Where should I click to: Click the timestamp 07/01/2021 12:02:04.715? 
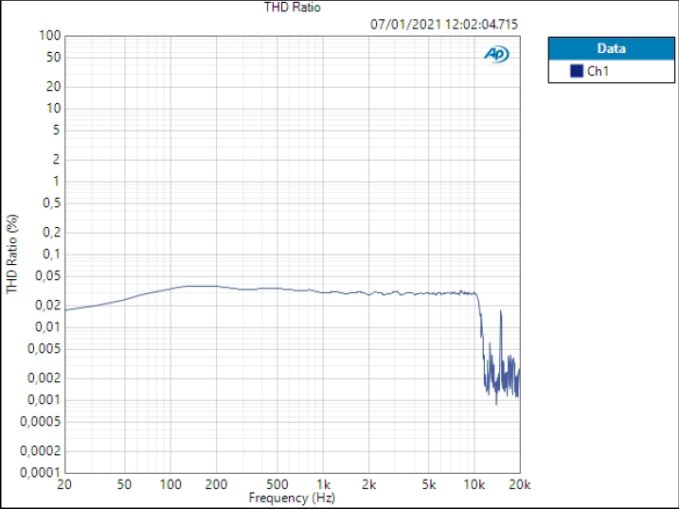(x=444, y=24)
